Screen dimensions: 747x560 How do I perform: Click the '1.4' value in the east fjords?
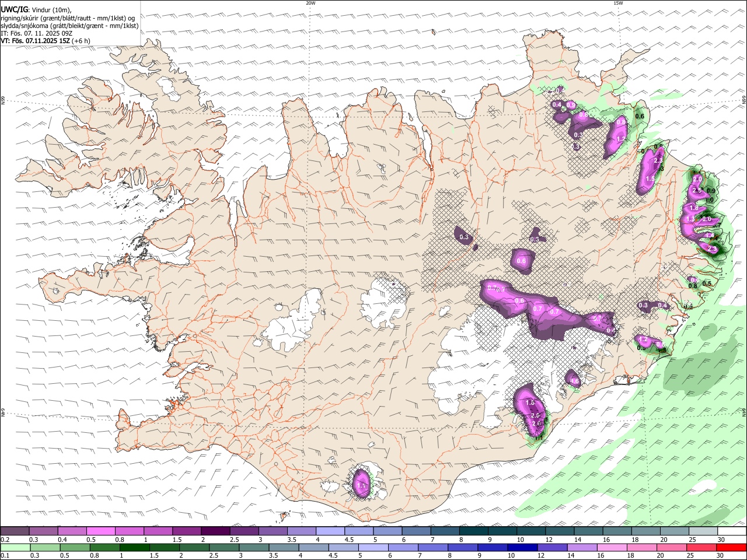coord(710,236)
